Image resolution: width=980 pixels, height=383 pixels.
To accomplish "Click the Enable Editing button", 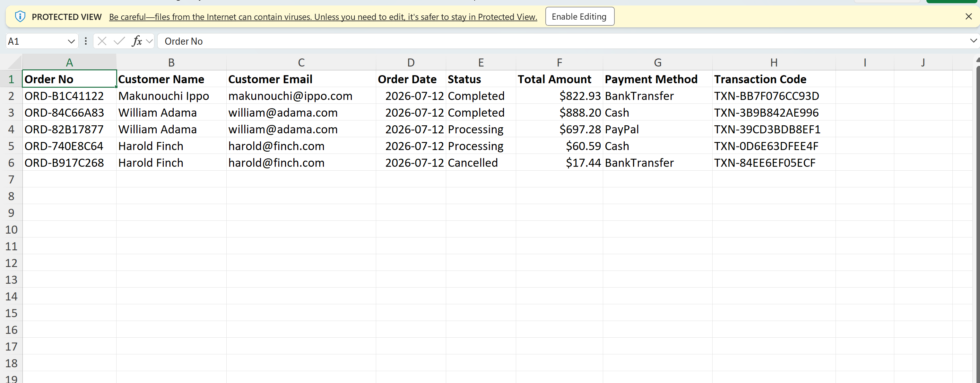I will tap(579, 16).
